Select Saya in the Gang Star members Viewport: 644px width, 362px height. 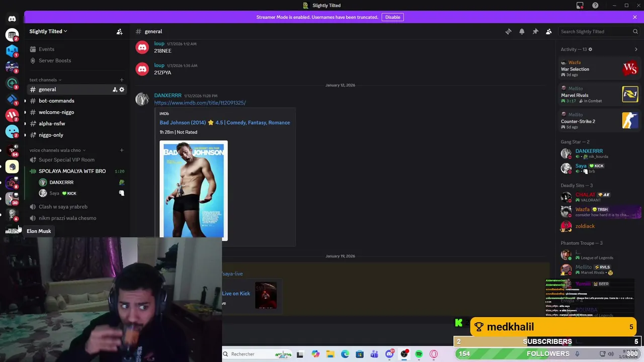[599, 168]
